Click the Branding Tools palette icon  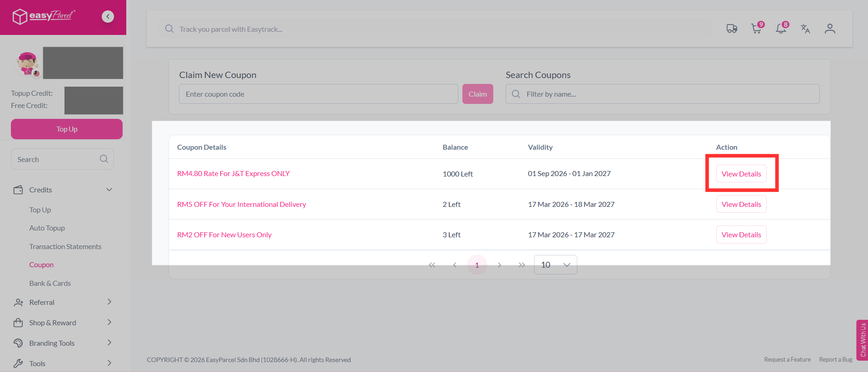pyautogui.click(x=18, y=343)
